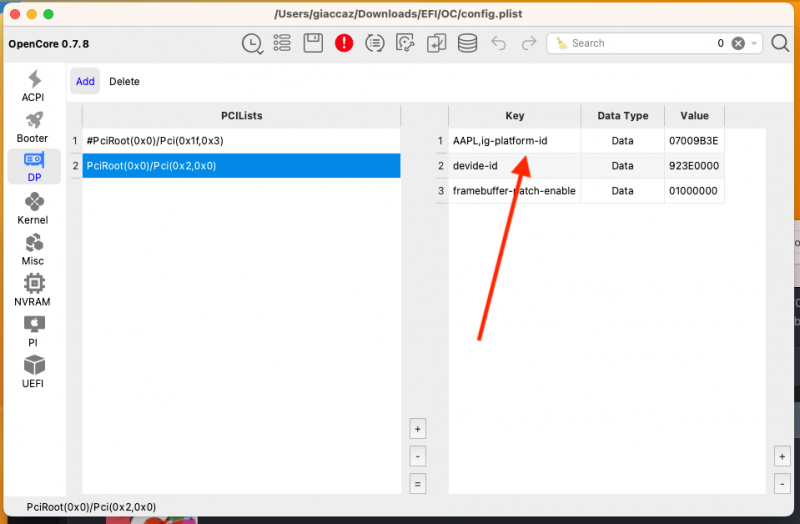Undo last change with arrow icon
This screenshot has height=524, width=800.
[x=498, y=43]
